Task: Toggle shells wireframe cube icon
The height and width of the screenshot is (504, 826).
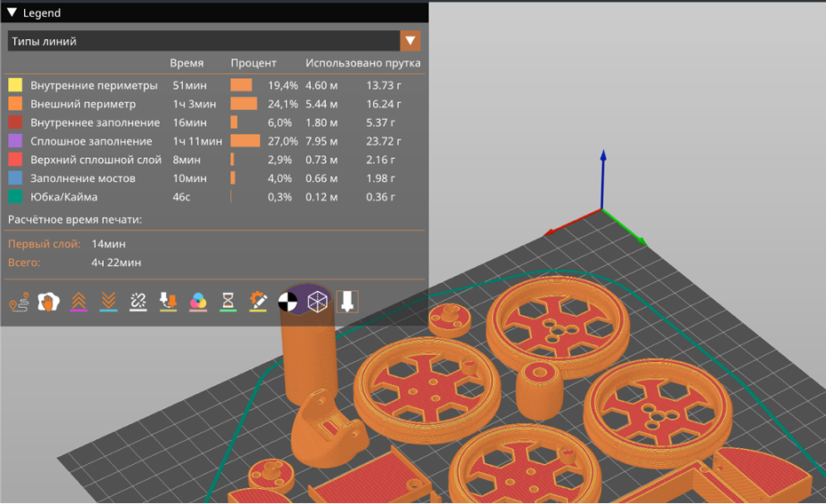Action: pos(318,302)
